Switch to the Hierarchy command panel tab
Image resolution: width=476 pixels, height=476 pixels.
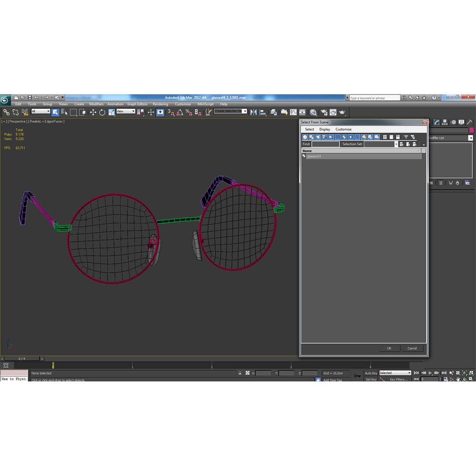click(x=445, y=123)
